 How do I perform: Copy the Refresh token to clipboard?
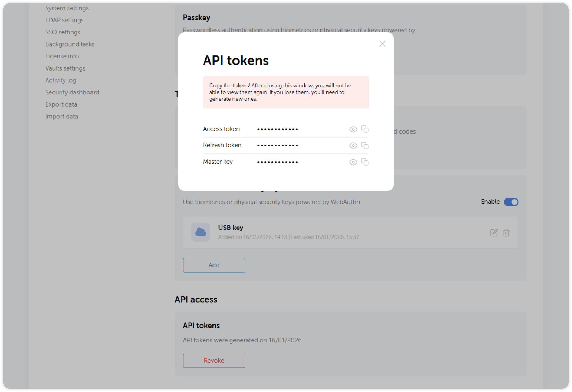click(x=365, y=145)
